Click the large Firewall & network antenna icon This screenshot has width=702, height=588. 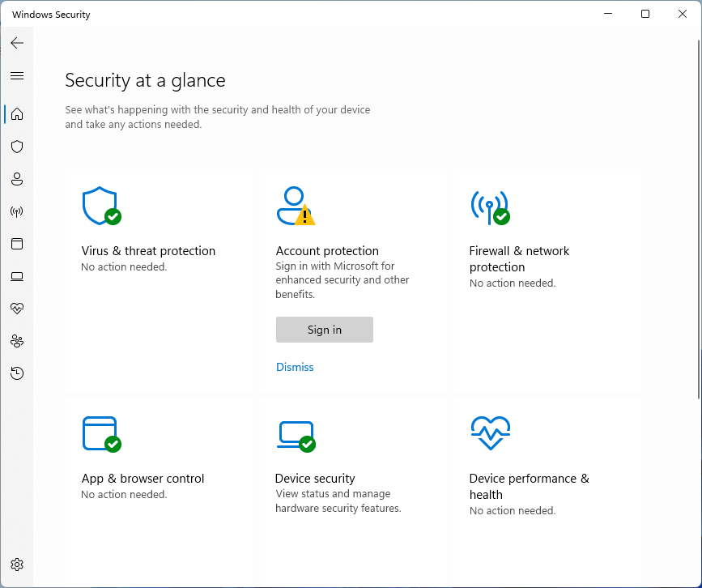coord(490,207)
